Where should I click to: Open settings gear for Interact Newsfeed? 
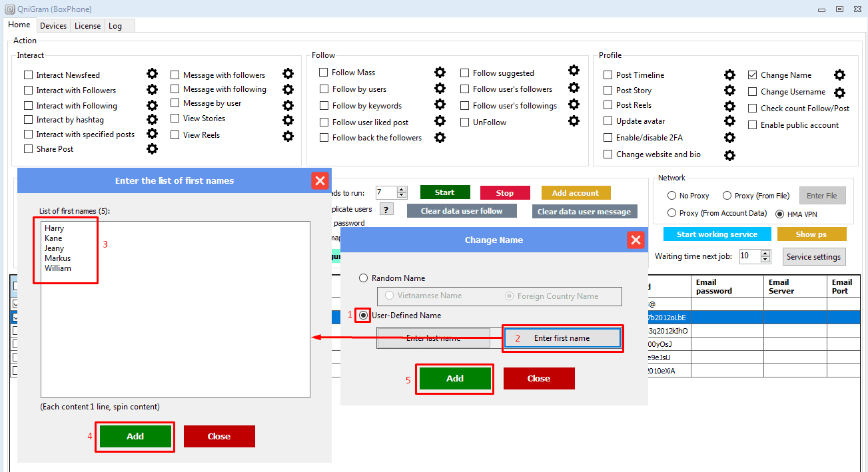point(152,74)
